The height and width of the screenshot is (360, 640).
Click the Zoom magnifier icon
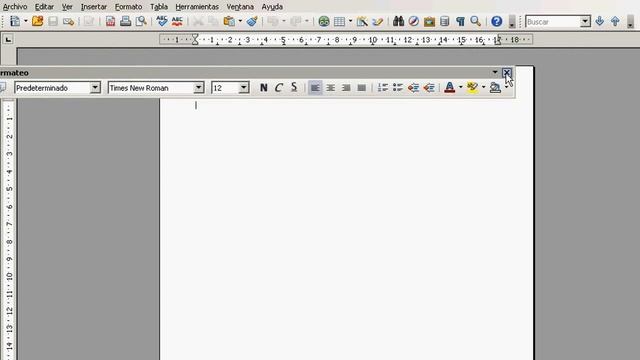click(x=476, y=21)
